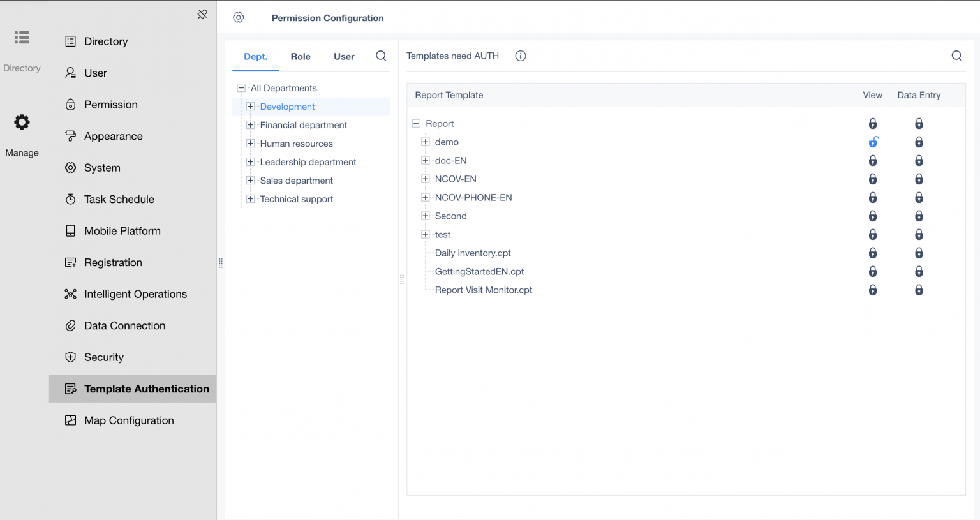Unlock Data Entry permission for doc-EN

click(x=919, y=160)
